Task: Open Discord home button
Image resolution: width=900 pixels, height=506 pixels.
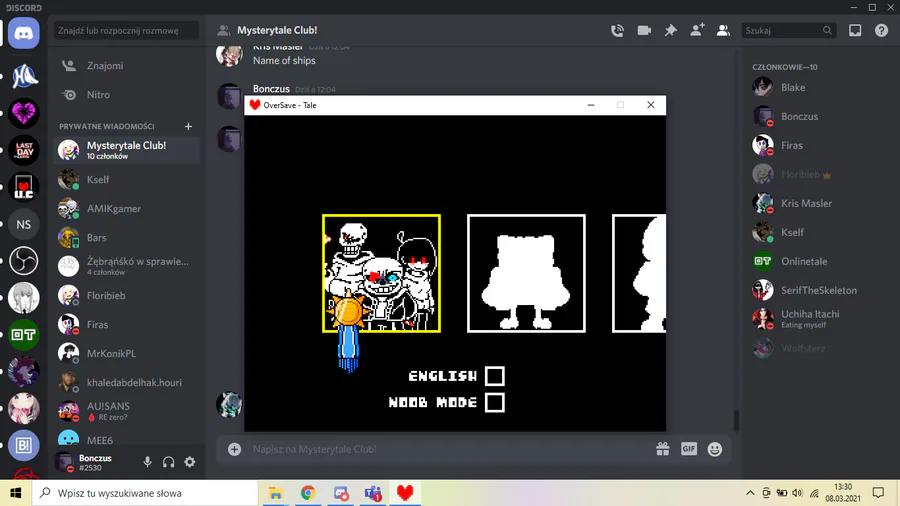Action: (x=24, y=33)
